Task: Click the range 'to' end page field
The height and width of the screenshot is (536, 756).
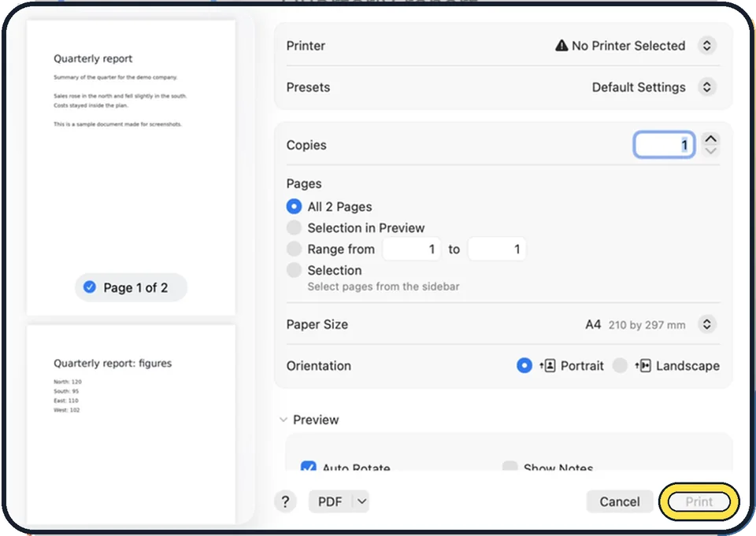Action: point(496,250)
